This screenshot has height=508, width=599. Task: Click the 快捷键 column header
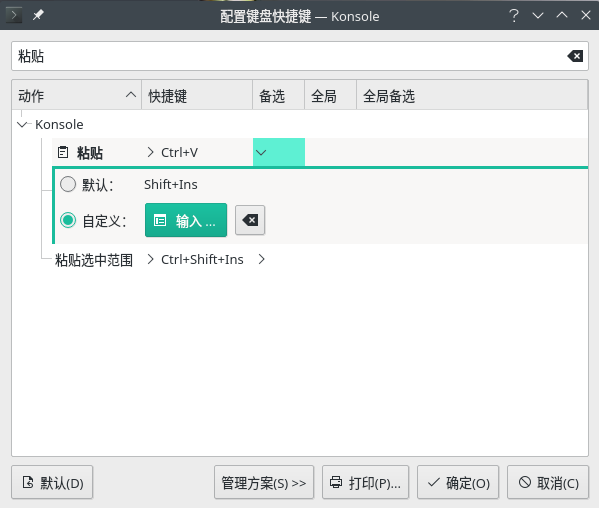(197, 95)
